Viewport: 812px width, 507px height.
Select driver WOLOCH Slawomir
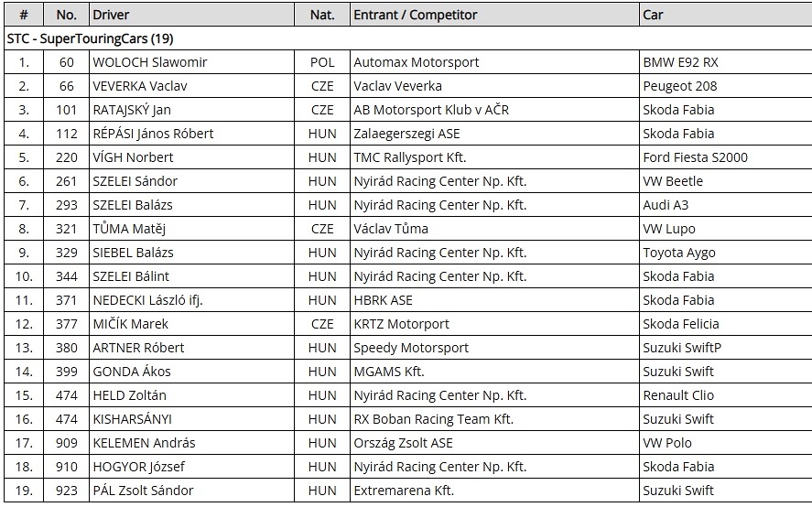click(x=149, y=62)
